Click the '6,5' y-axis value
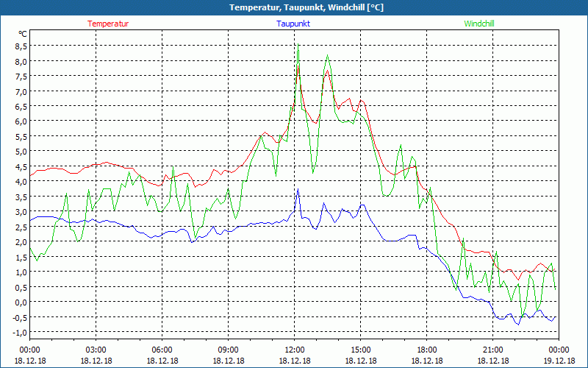This screenshot has width=588, height=368. (x=21, y=106)
